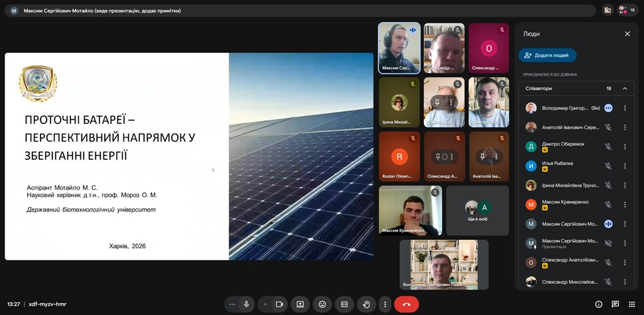Toggle the camera button in call bar
This screenshot has height=315, width=644.
click(x=279, y=304)
